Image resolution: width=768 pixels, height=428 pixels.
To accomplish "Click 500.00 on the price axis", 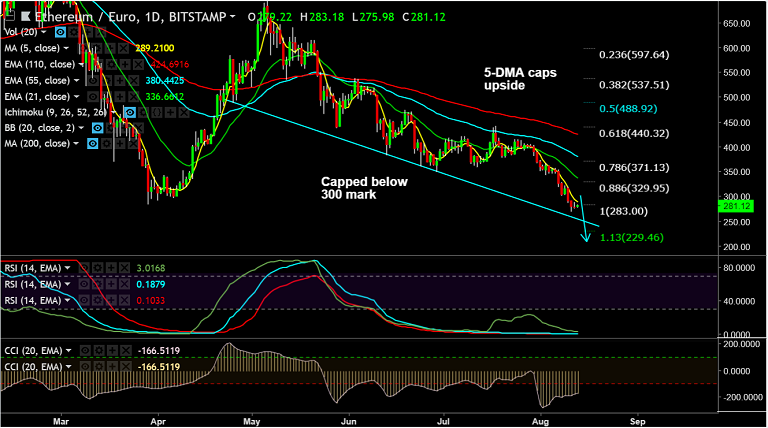I will click(737, 97).
